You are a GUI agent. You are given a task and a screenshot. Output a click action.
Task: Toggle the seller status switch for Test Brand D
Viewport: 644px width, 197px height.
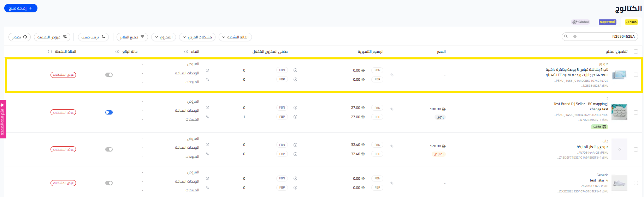109,112
